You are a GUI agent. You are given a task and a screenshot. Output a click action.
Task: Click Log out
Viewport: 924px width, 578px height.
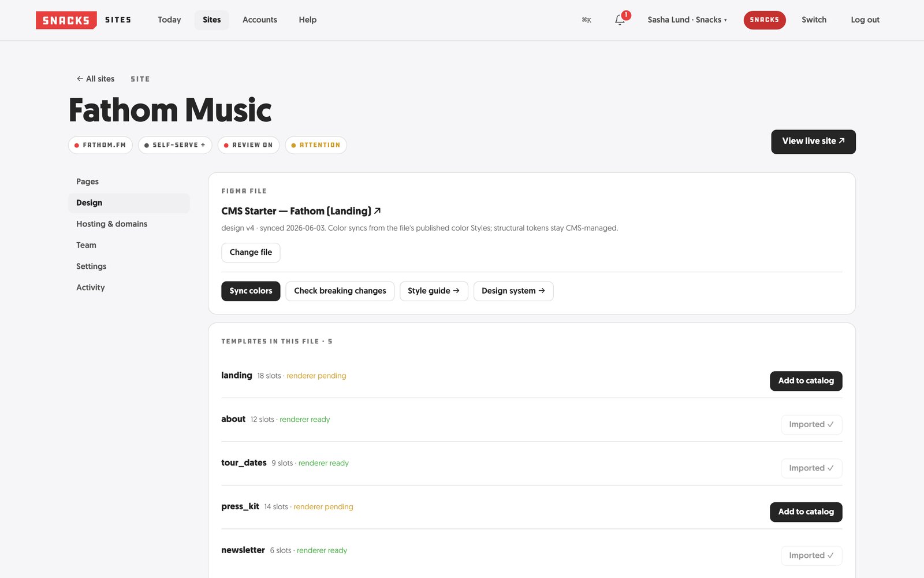tap(865, 20)
